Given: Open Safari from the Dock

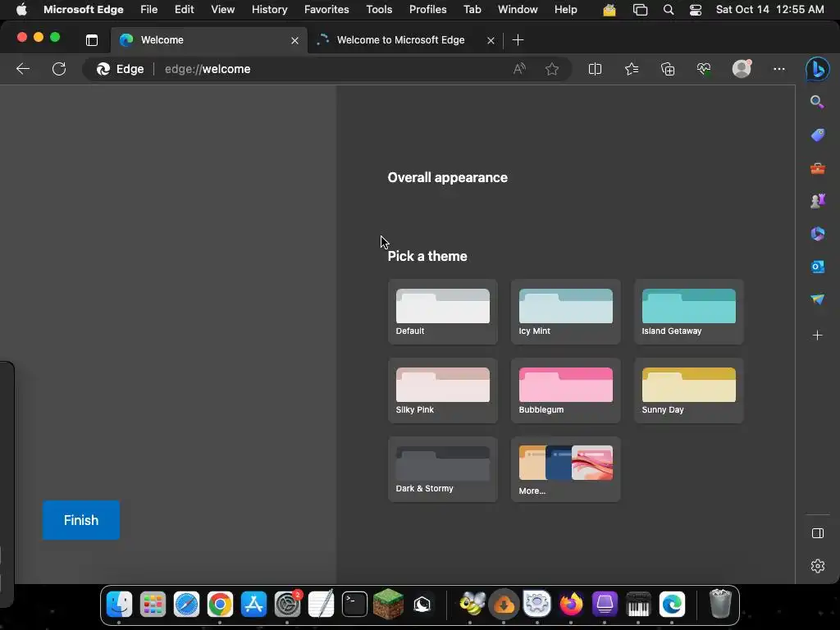Looking at the screenshot, I should pyautogui.click(x=186, y=605).
